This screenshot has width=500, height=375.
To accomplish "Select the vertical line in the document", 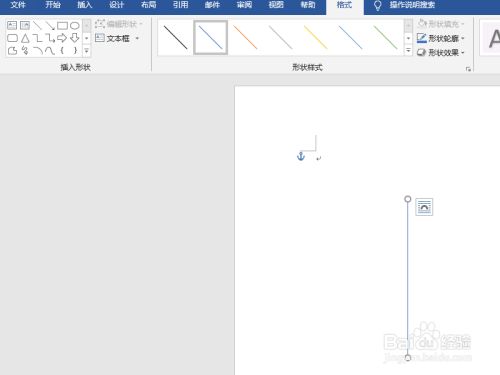I will tap(407, 278).
